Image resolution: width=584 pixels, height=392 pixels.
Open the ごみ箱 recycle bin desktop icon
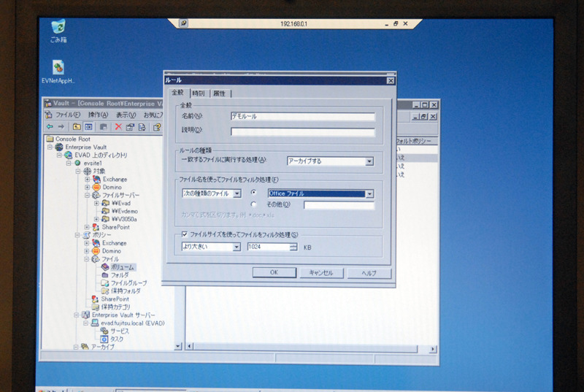58,31
